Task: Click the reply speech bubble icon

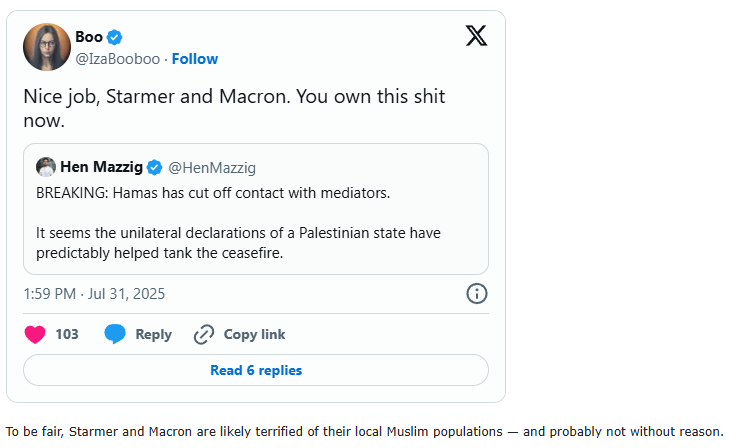Action: pos(116,334)
